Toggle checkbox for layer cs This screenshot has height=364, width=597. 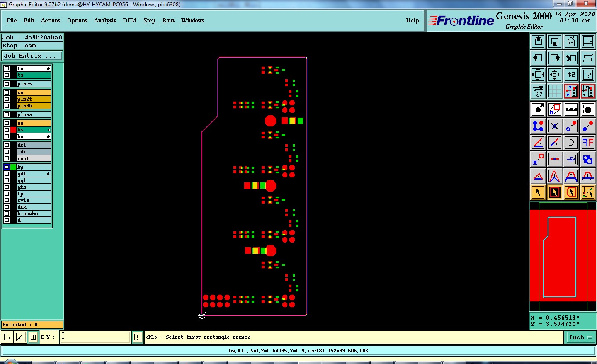point(7,92)
